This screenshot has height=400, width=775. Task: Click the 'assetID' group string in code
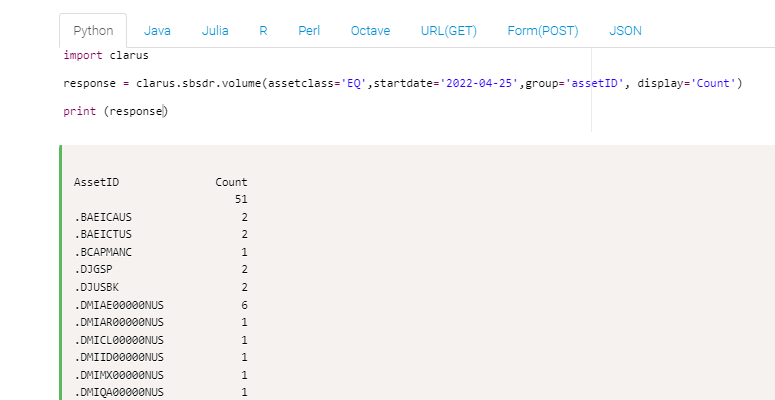[x=596, y=83]
